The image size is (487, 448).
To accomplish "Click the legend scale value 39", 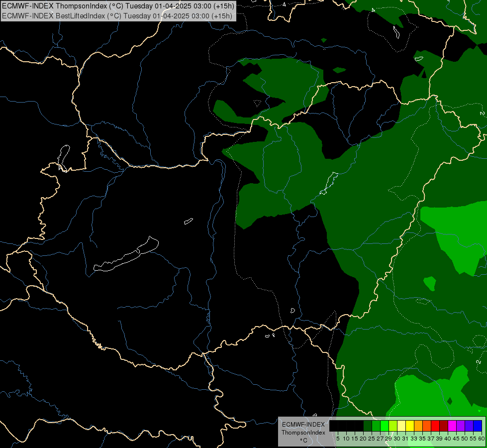I will pos(439,439).
